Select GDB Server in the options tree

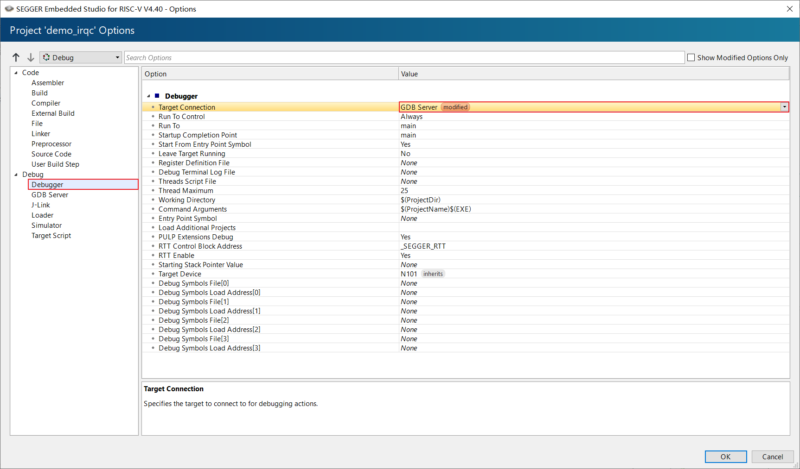pyautogui.click(x=49, y=195)
